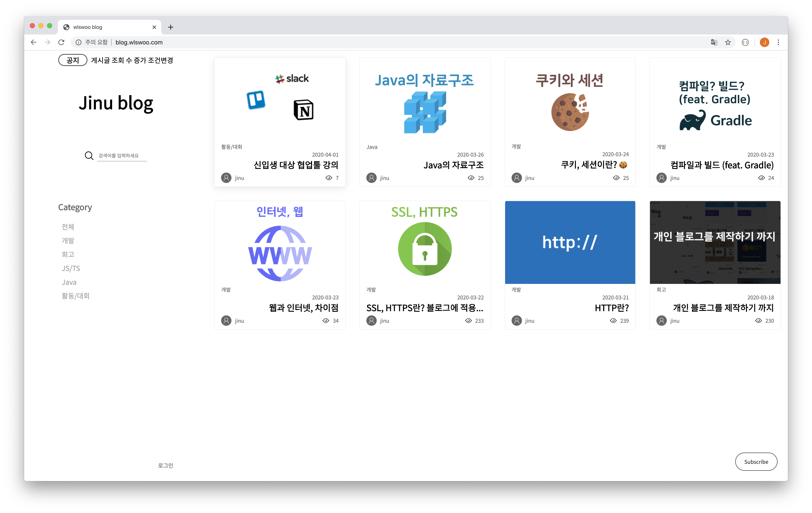Open a new browser tab
This screenshot has width=812, height=513.
tap(171, 27)
